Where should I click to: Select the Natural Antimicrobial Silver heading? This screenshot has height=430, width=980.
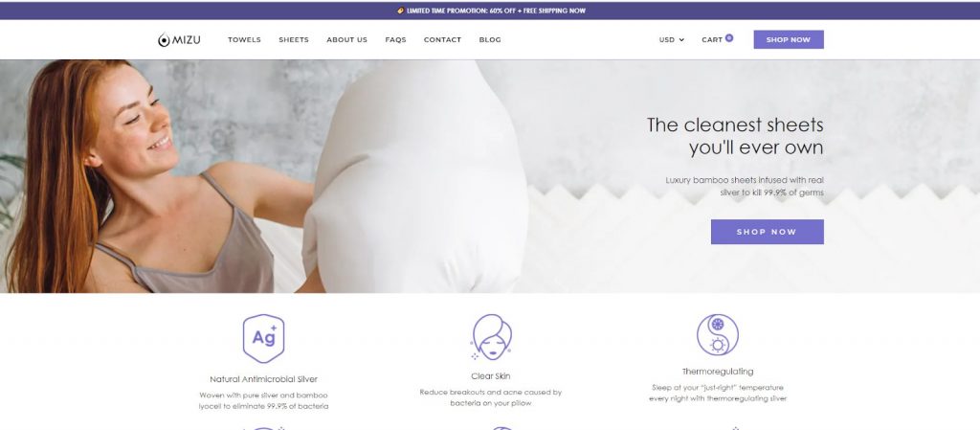click(263, 378)
